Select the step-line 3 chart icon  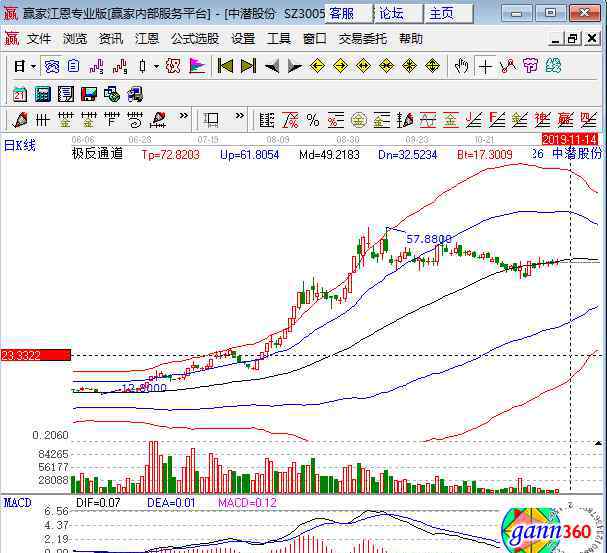pyautogui.click(x=96, y=66)
